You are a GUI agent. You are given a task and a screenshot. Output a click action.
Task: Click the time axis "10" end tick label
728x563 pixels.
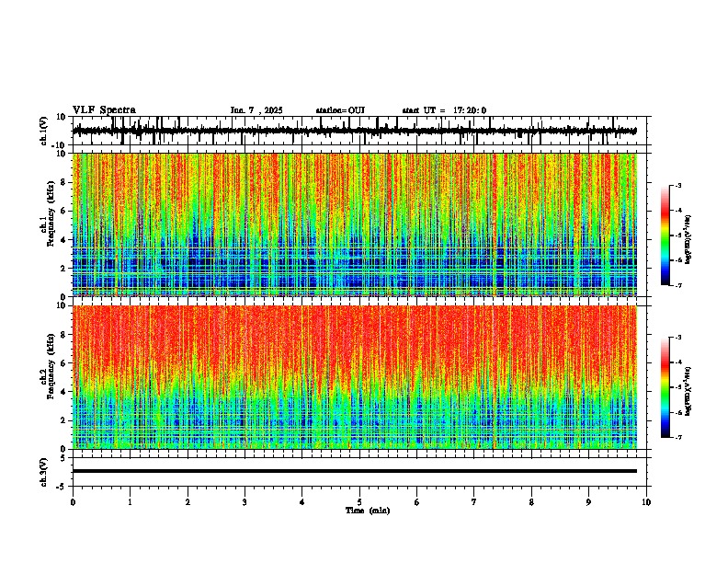coord(646,502)
